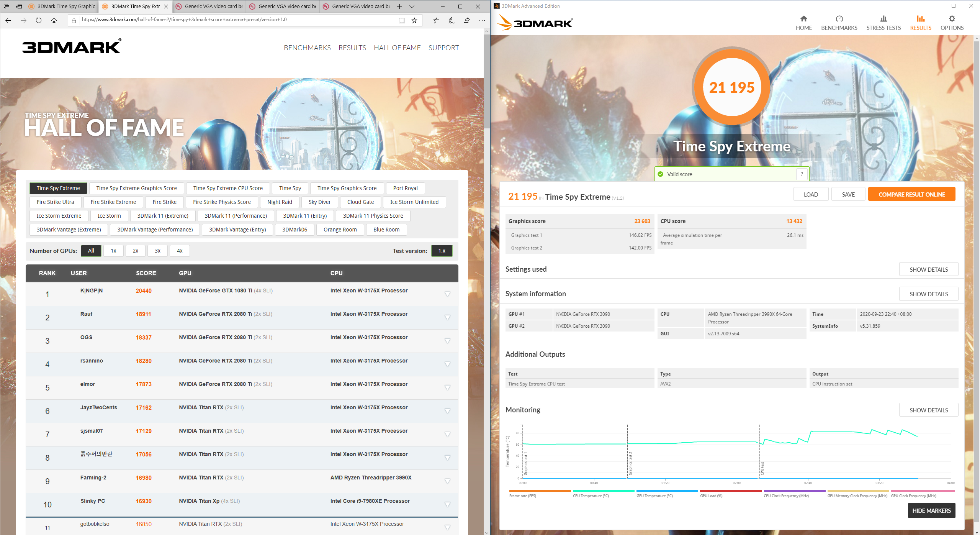
Task: Click the CPU Temperature legend color bar
Action: click(603, 491)
